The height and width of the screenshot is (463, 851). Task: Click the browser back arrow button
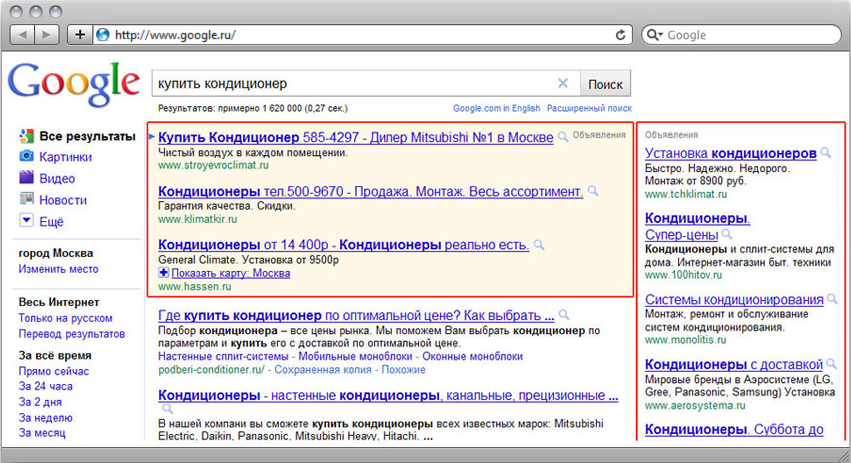[x=22, y=34]
